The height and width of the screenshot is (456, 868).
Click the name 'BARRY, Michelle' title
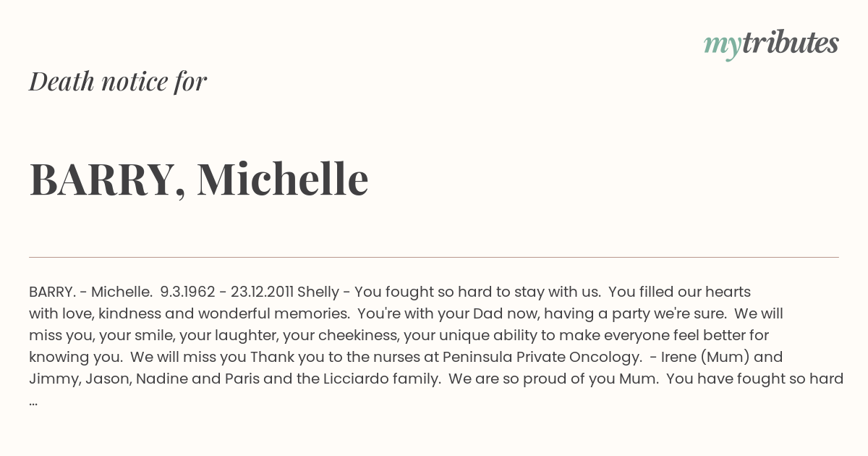(x=199, y=180)
